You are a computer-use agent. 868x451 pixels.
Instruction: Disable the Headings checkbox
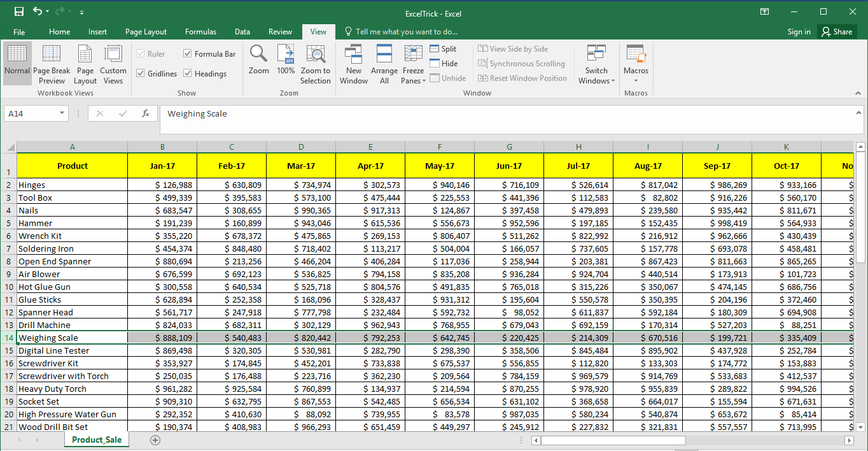pyautogui.click(x=188, y=74)
